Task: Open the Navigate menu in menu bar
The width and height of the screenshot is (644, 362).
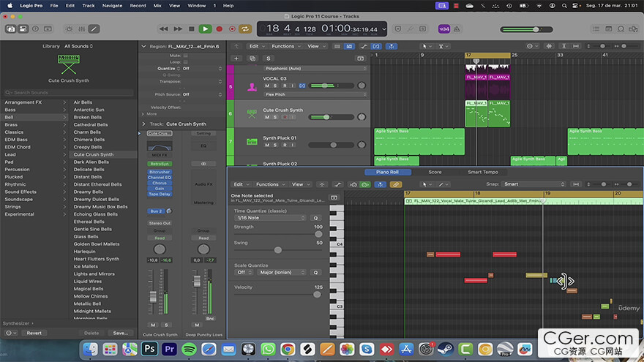Action: tap(112, 6)
